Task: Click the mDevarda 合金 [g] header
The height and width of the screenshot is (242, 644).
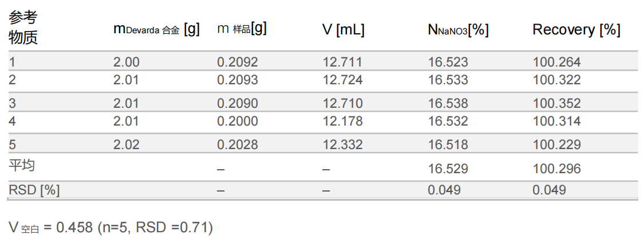Action: 156,30
